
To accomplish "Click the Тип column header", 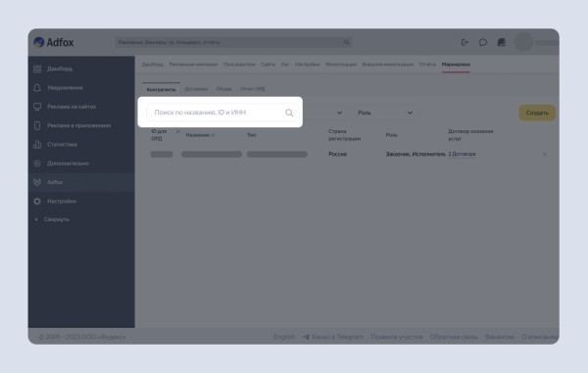I will [x=251, y=135].
